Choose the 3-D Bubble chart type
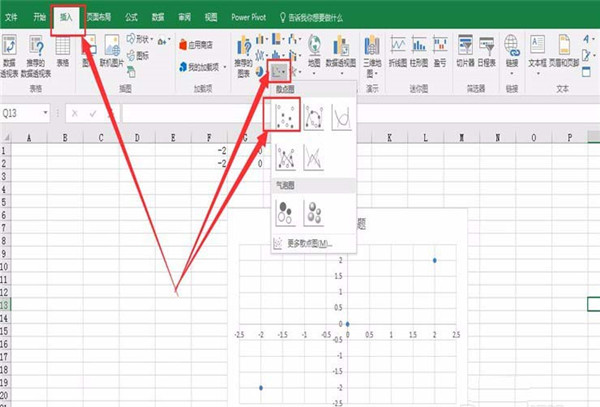 tap(314, 213)
